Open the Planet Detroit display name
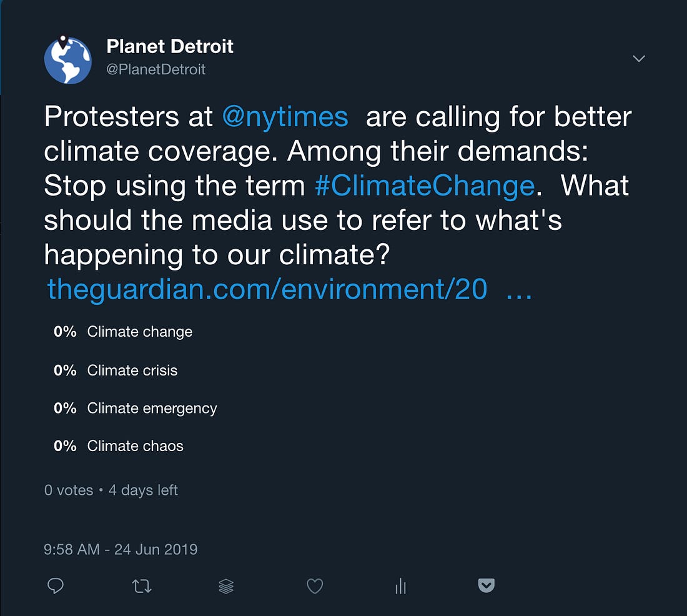The image size is (687, 616). 169,46
